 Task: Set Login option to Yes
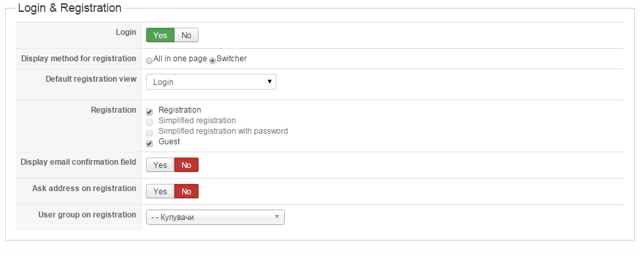[x=161, y=36]
